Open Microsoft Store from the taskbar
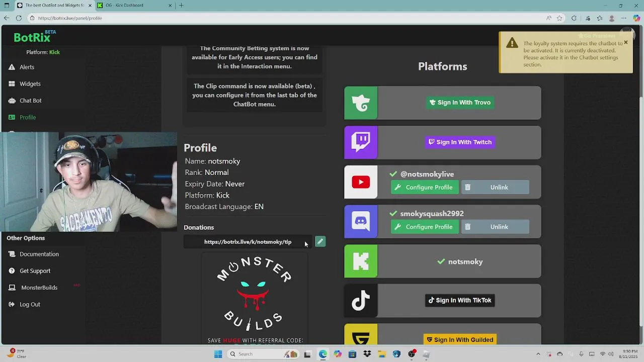Screen dimensions: 644x362 pyautogui.click(x=352, y=354)
